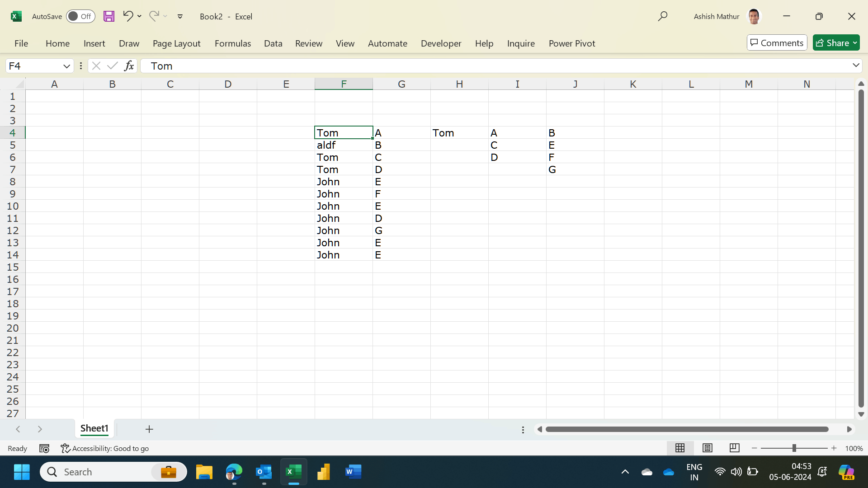
Task: Open Customize Quick Access Toolbar dropdown
Action: coord(180,16)
